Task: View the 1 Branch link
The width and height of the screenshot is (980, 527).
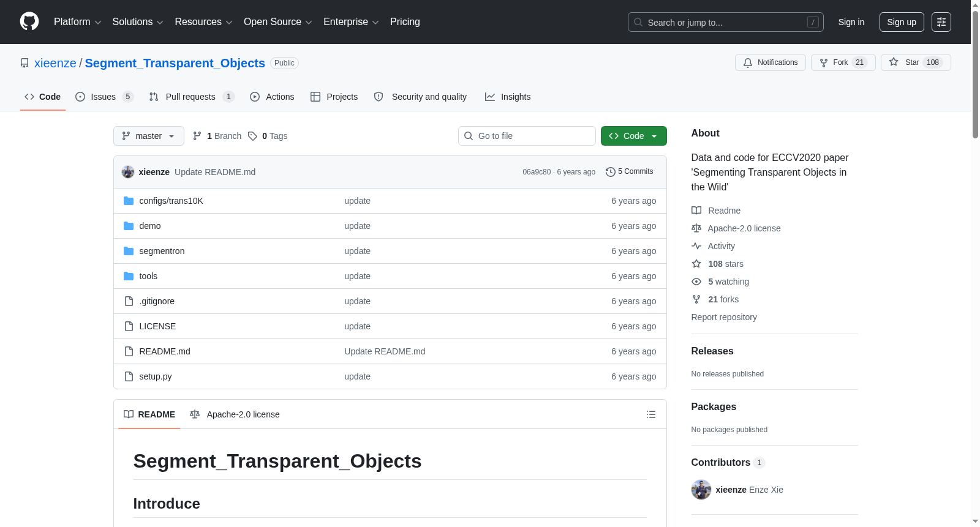Action: (217, 136)
